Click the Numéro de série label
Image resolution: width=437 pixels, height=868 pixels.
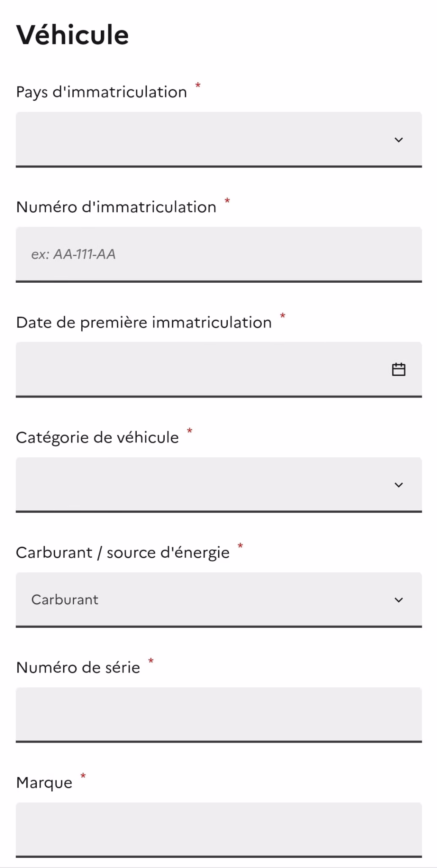point(78,668)
